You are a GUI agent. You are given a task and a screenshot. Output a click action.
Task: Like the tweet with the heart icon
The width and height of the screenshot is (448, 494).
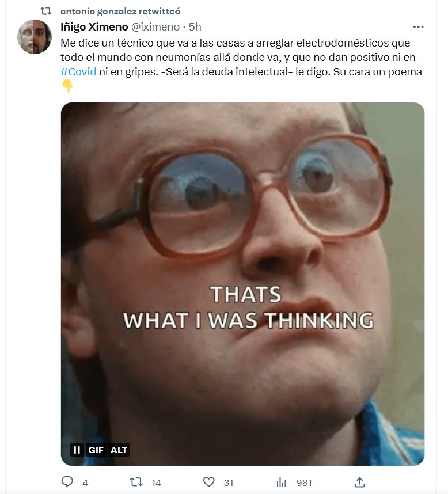[208, 482]
